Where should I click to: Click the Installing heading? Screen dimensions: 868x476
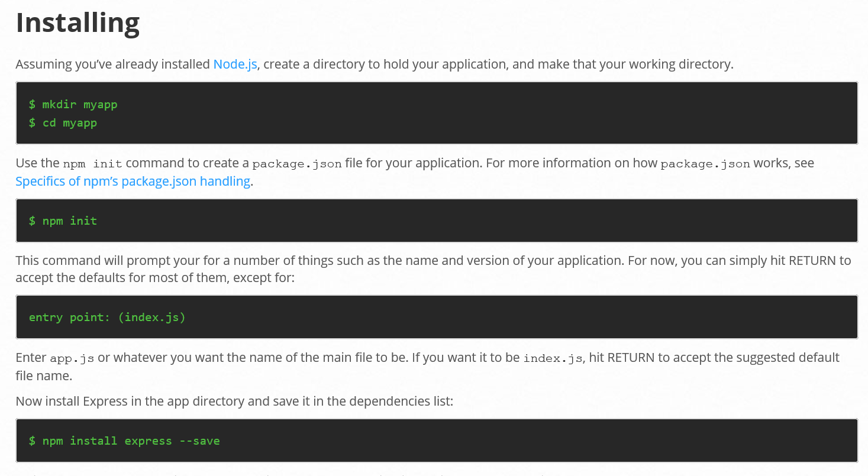78,22
